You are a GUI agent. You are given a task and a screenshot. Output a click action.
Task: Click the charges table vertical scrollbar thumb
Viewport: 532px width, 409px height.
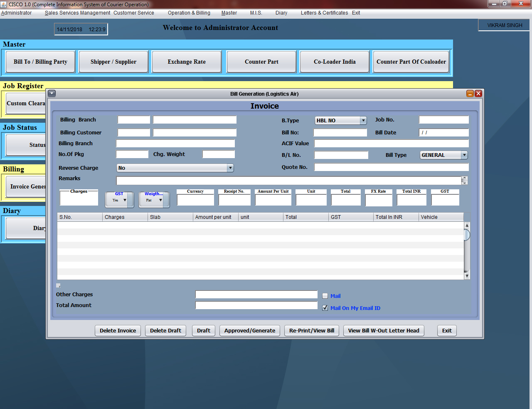tap(467, 235)
